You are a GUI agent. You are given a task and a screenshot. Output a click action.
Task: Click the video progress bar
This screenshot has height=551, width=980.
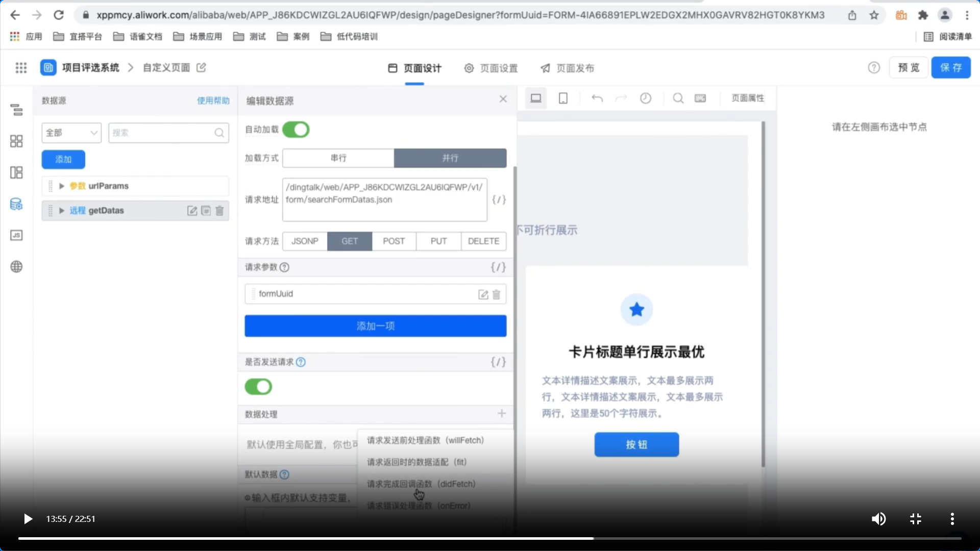point(490,538)
